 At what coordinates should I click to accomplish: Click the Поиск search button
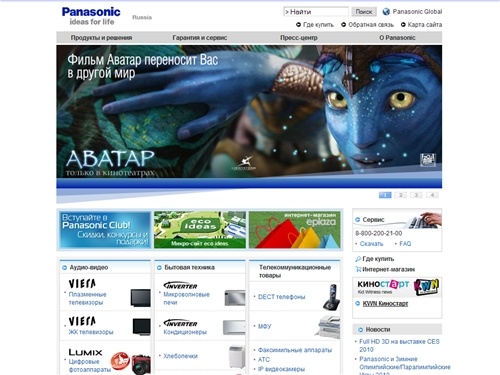(364, 12)
